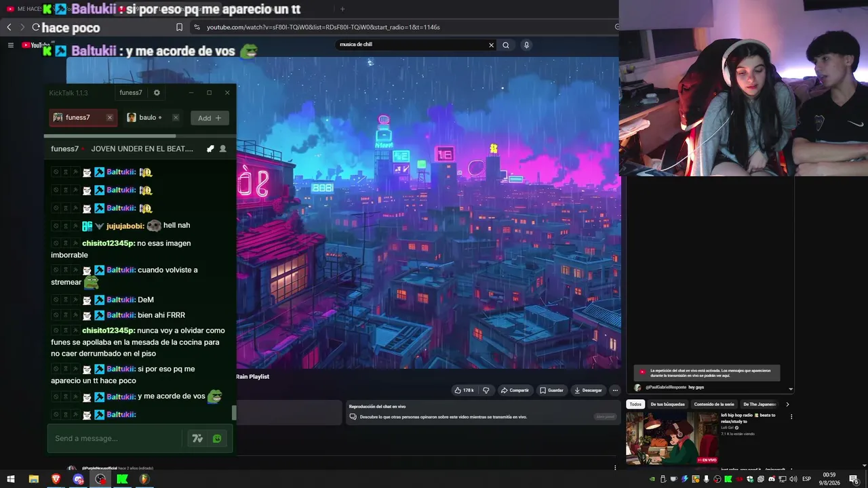
Task: Like the video with 178 k likes
Action: click(x=464, y=390)
